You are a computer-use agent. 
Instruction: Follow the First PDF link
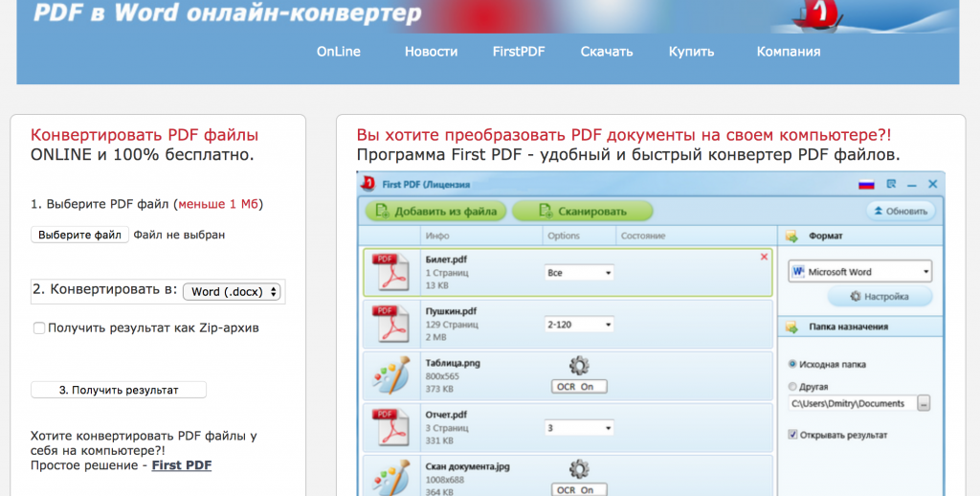click(x=181, y=465)
